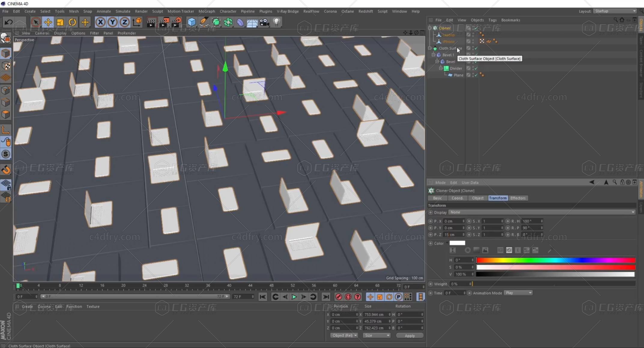The width and height of the screenshot is (644, 348).
Task: Open the deformer Bend icon
Action: point(240,22)
